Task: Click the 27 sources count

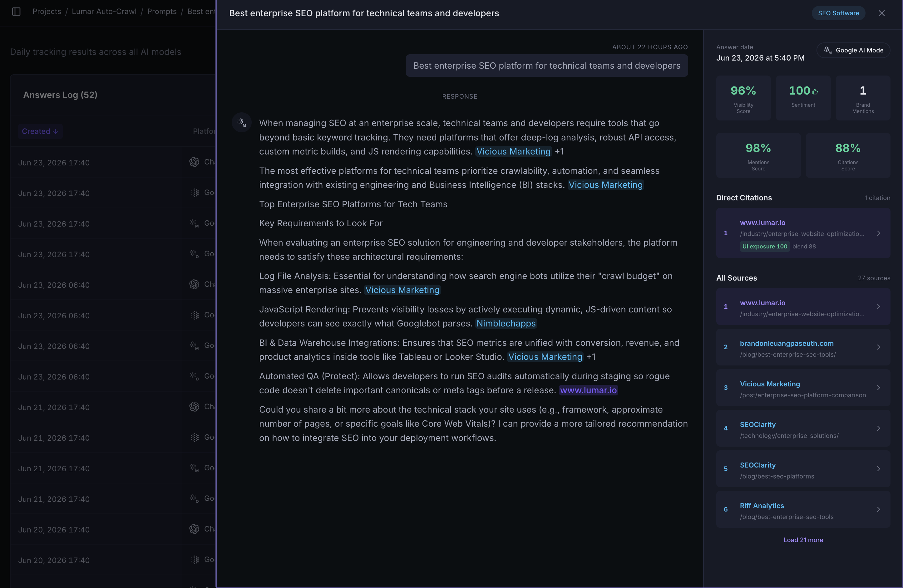Action: [874, 278]
